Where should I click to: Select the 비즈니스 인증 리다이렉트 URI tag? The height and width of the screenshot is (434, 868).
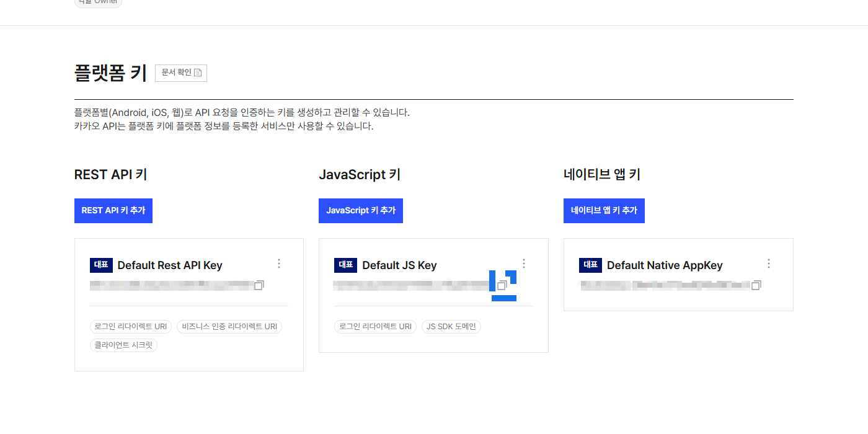[x=229, y=326]
